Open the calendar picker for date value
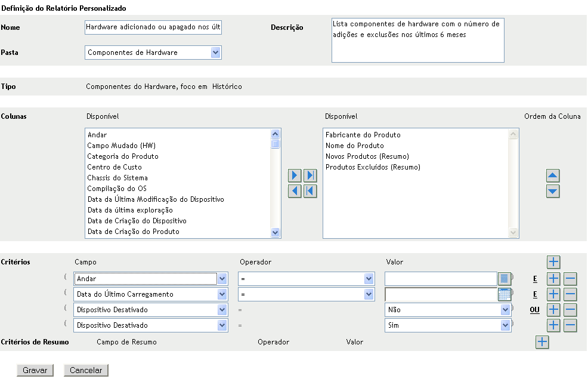The height and width of the screenshot is (385, 588). (505, 294)
